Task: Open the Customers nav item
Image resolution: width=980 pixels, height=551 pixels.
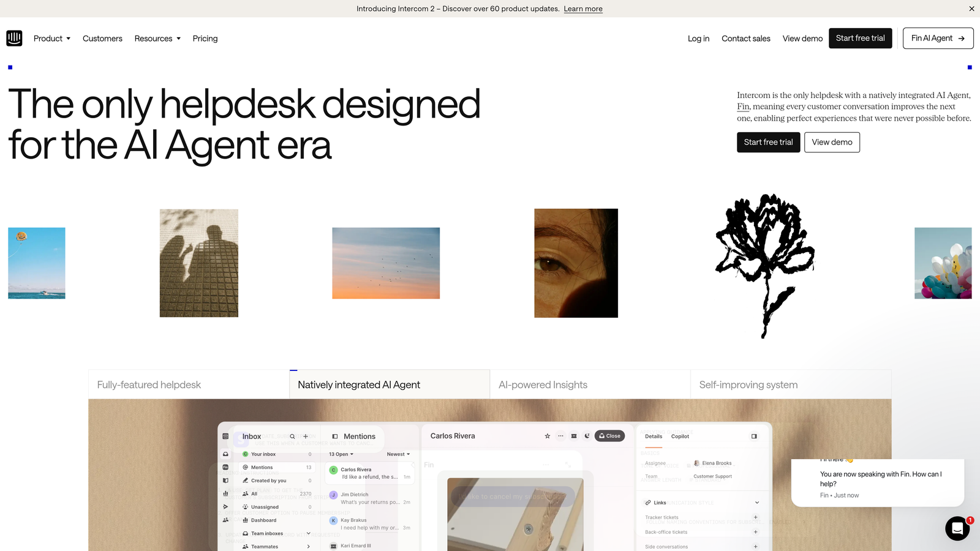Action: tap(102, 39)
